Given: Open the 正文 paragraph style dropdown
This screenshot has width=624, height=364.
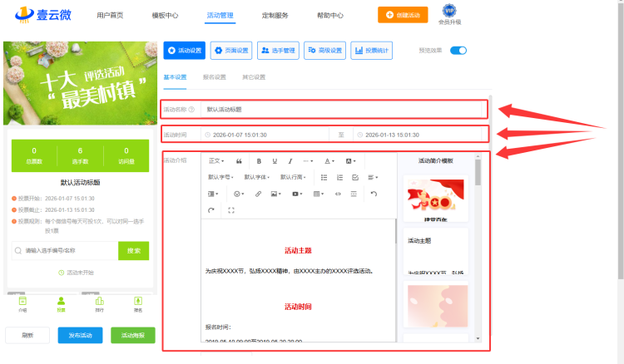Looking at the screenshot, I should tap(216, 160).
